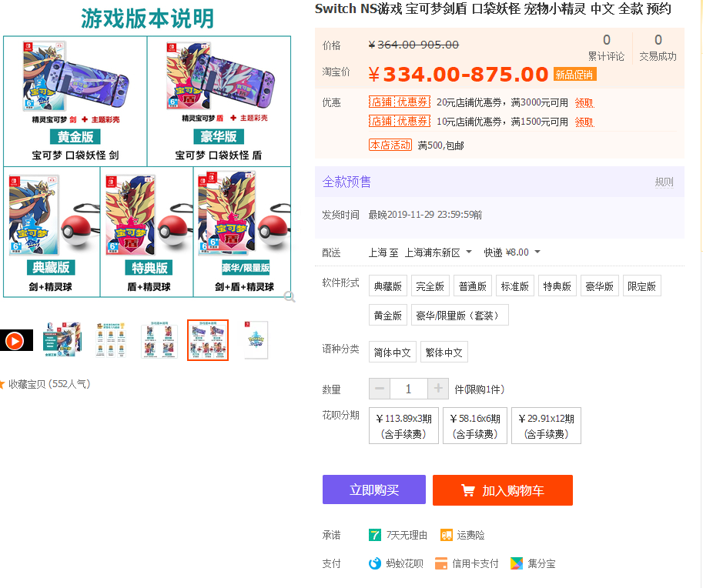Screen dimensions: 703x588
Task: Select 特典版 software edition
Action: [x=557, y=286]
